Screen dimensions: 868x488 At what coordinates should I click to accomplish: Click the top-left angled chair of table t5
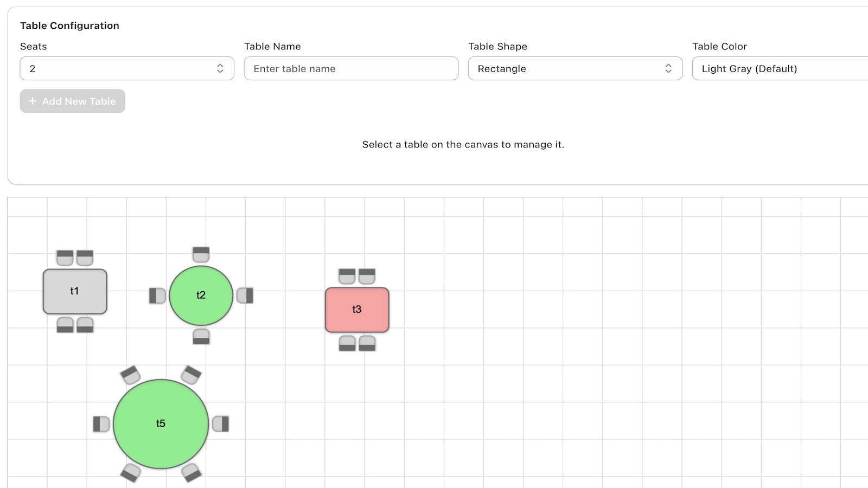pos(131,375)
